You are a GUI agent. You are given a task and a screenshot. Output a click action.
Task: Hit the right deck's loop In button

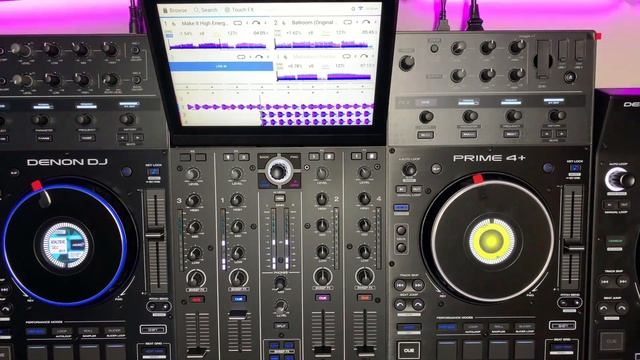pos(401,189)
